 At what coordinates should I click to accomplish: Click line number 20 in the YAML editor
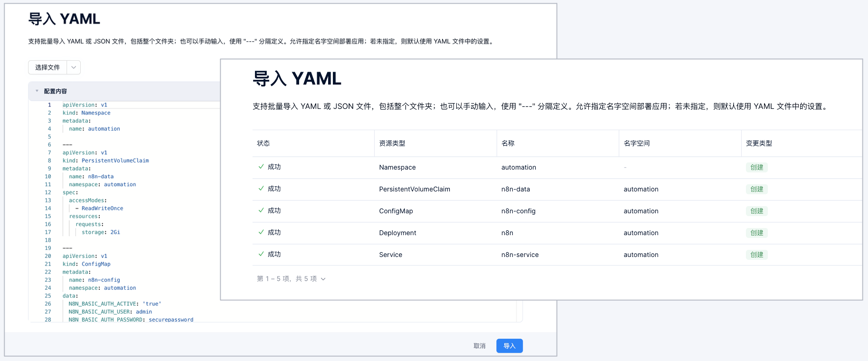point(48,256)
